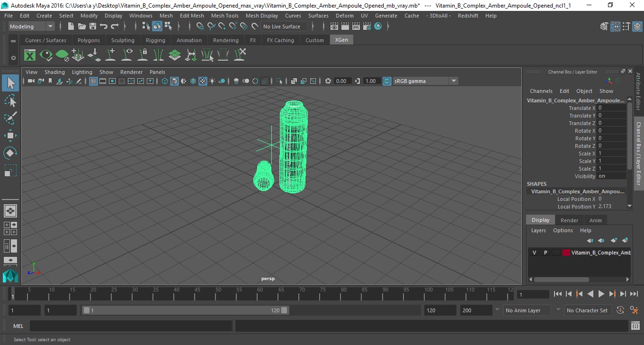
Task: Activate the Scale tool in toolbox
Action: [x=10, y=170]
